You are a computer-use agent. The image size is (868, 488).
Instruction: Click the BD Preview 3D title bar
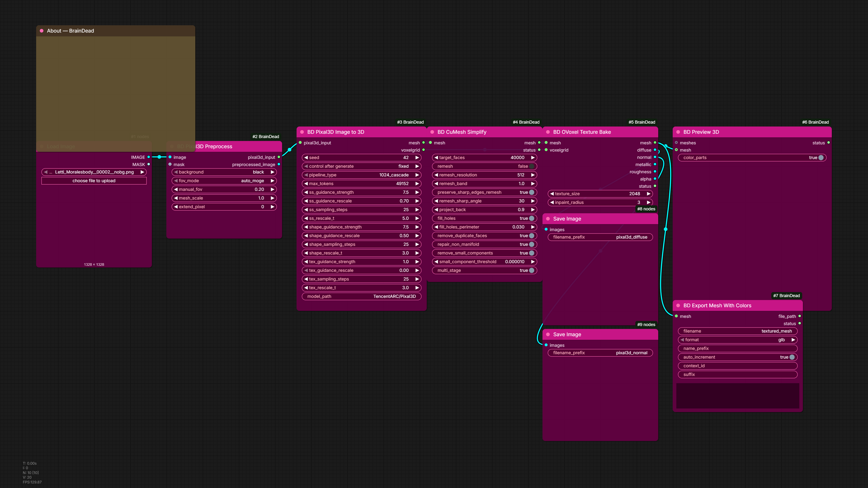(x=752, y=132)
